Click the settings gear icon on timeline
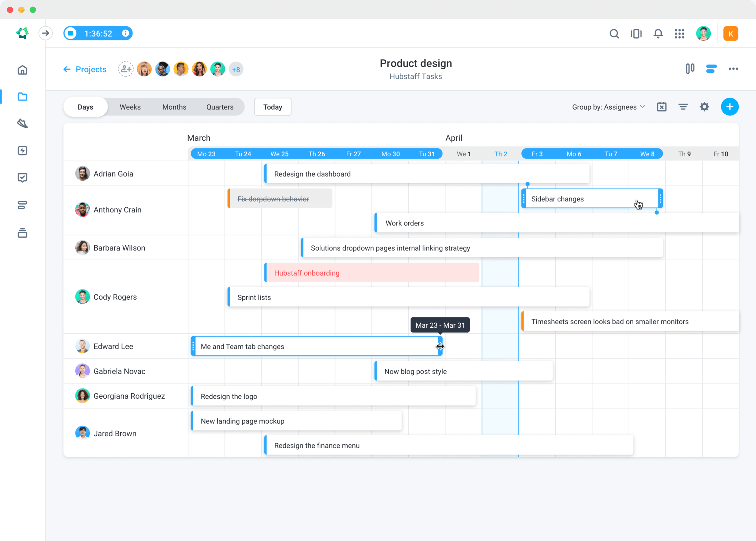This screenshot has width=756, height=541. click(705, 107)
